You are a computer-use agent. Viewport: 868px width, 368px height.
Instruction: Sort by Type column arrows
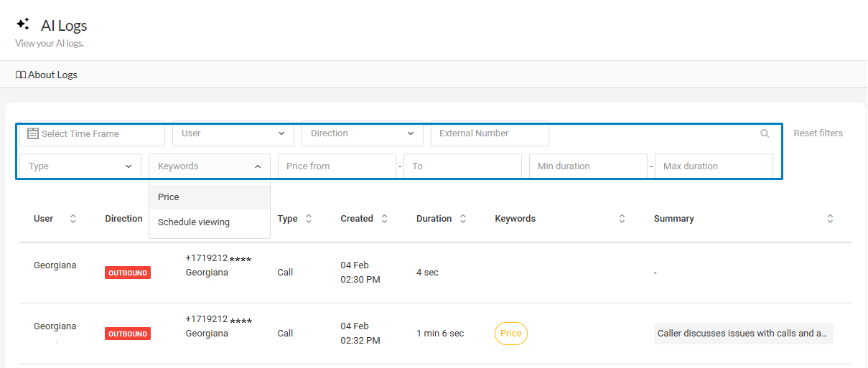point(309,219)
